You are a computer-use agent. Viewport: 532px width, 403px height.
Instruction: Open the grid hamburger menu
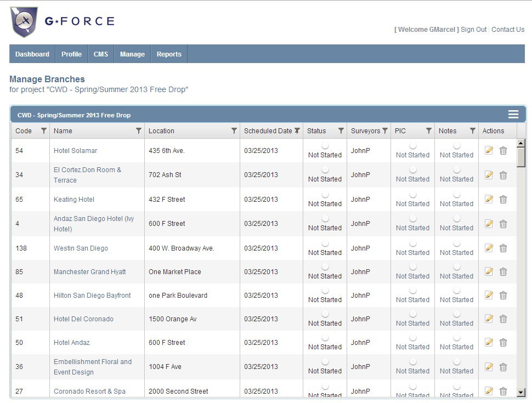pos(513,114)
